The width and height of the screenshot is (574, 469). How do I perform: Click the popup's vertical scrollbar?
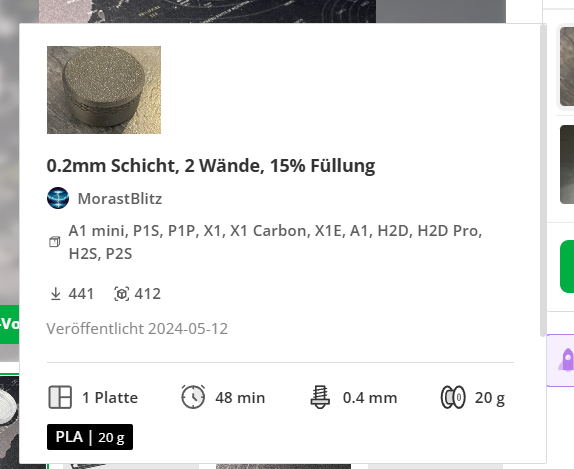(x=543, y=179)
